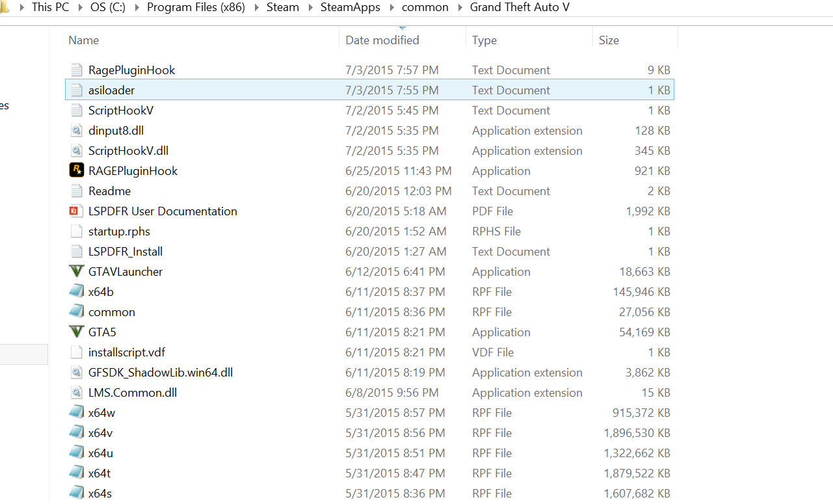Open breadcrumb dropdown arrow after This PC
This screenshot has height=504, width=833.
click(x=80, y=8)
